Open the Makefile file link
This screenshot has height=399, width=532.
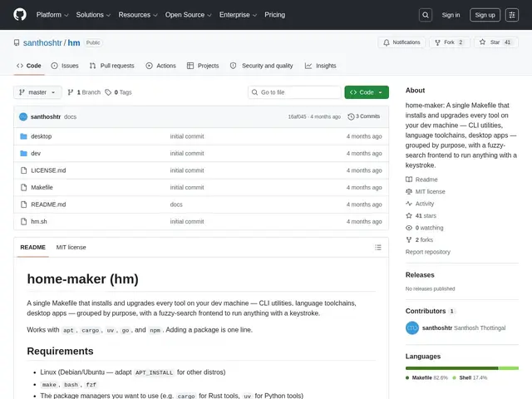[42, 187]
